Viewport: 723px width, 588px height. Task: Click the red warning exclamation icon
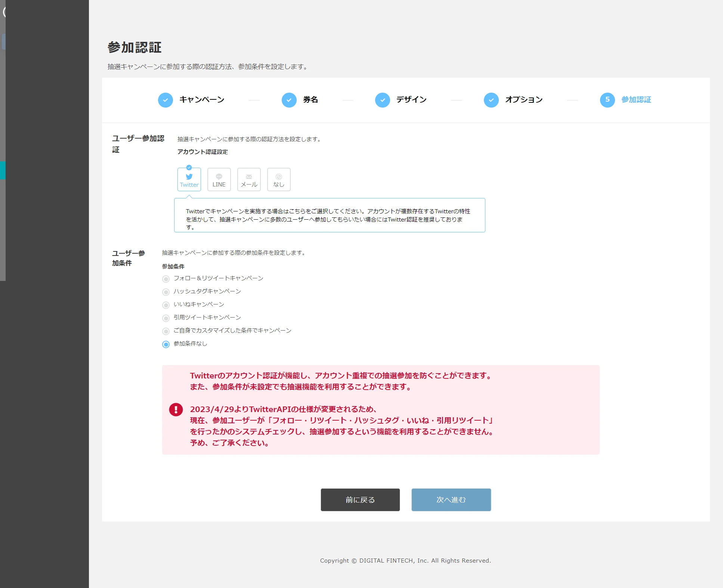[x=176, y=409]
